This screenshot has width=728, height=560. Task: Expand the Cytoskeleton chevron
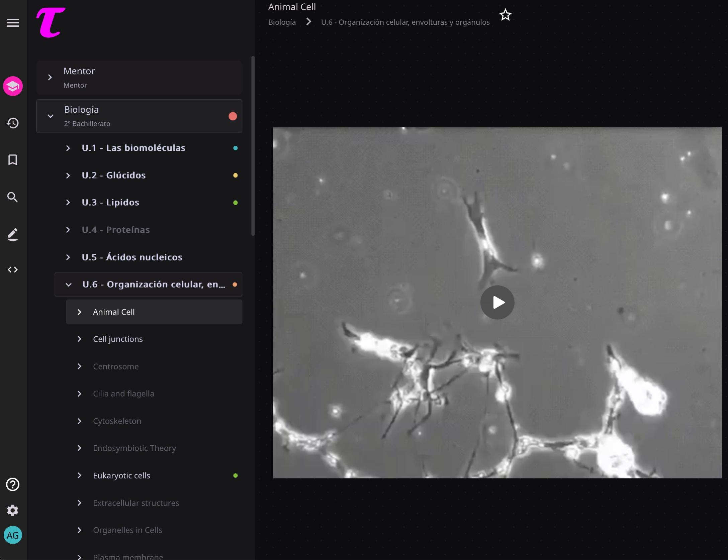click(79, 421)
